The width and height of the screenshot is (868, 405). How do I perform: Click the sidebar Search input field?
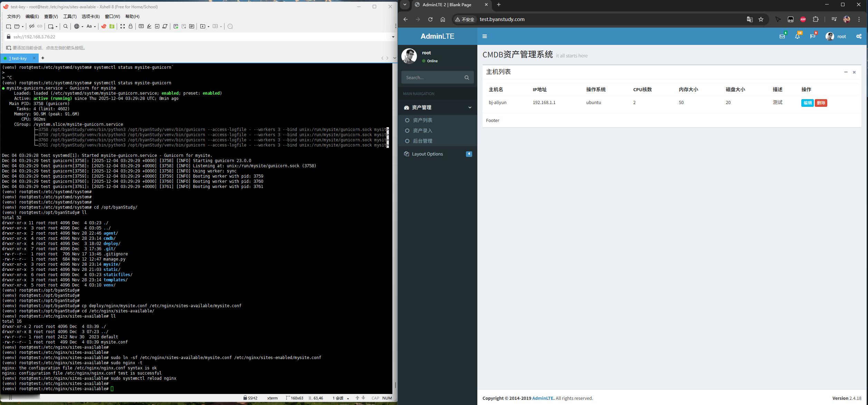(x=432, y=77)
